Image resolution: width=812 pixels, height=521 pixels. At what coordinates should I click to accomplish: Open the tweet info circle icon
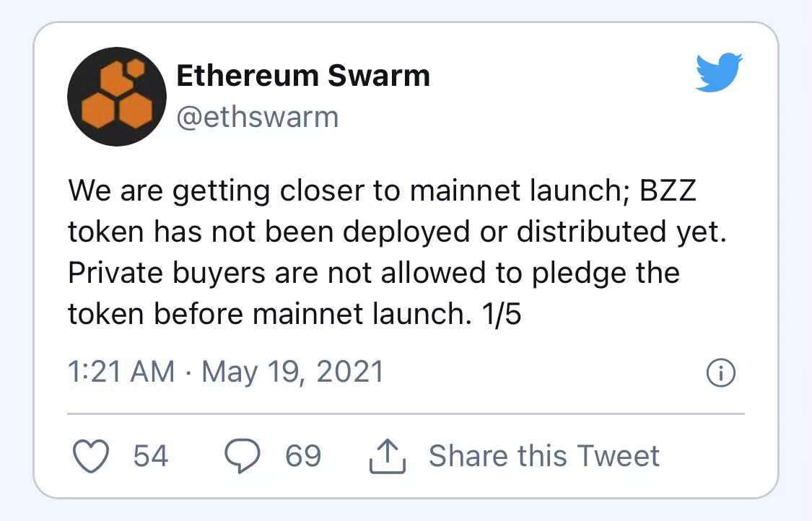tap(721, 373)
